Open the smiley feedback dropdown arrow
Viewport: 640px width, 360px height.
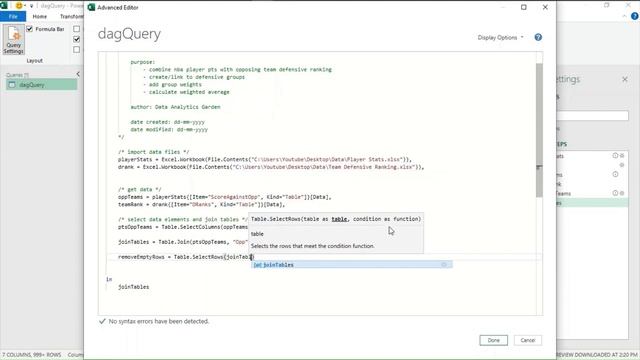pos(25,6)
